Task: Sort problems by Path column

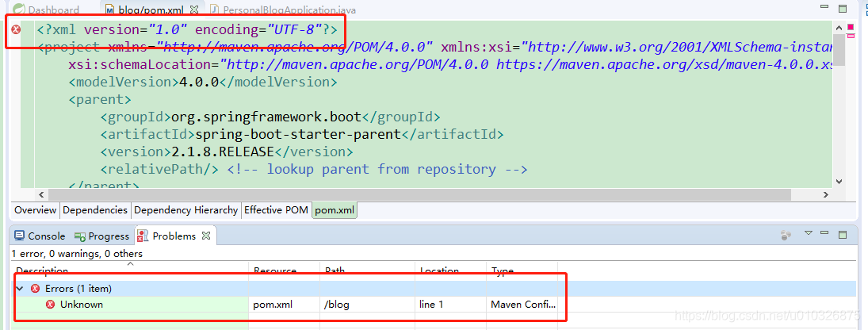Action: coord(368,271)
